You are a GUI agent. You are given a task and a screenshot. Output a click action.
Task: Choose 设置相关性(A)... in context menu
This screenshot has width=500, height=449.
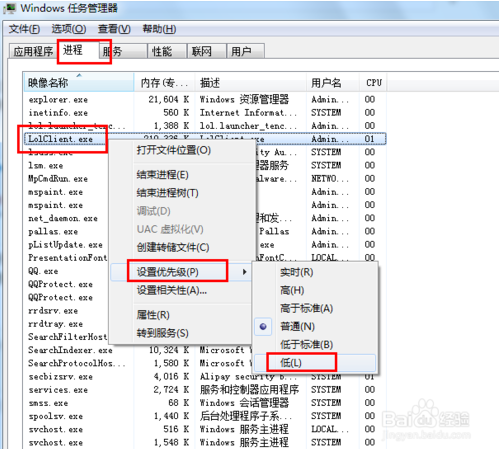pyautogui.click(x=180, y=290)
